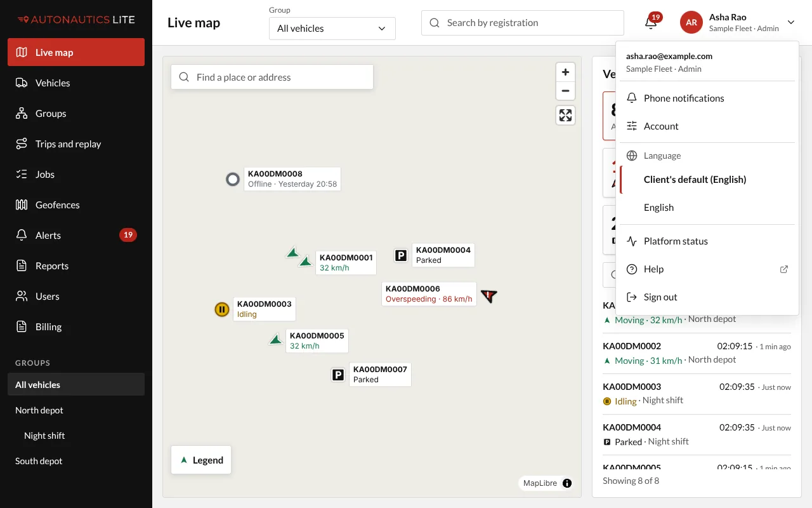The image size is (812, 508).
Task: Toggle fullscreen map view
Action: tap(565, 115)
